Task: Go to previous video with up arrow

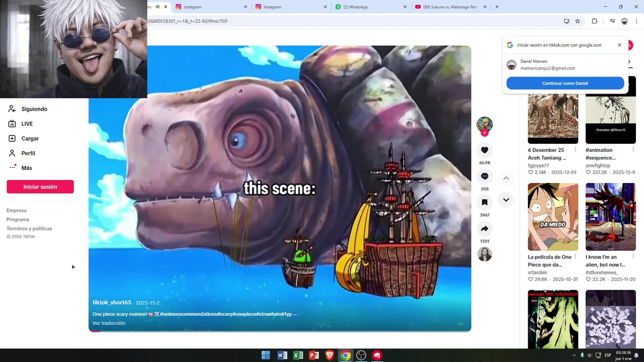Action: pos(506,178)
